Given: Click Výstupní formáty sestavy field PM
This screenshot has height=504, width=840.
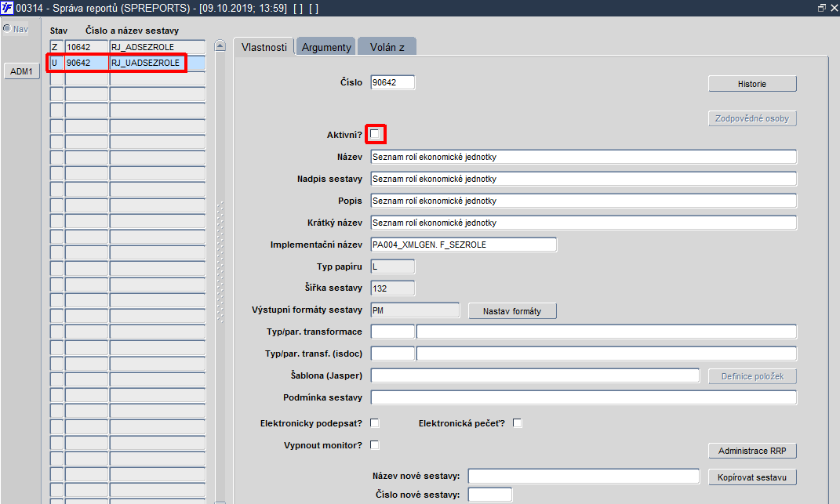Looking at the screenshot, I should pyautogui.click(x=415, y=310).
